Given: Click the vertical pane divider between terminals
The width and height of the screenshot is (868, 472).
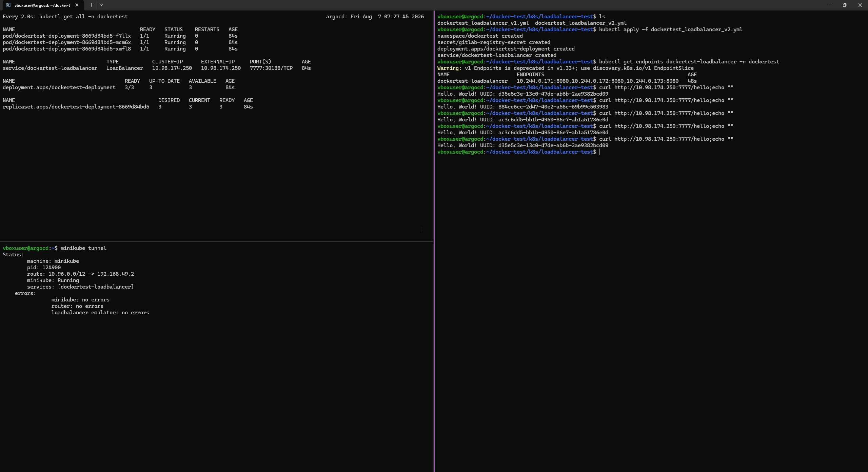Looking at the screenshot, I should pos(434,241).
